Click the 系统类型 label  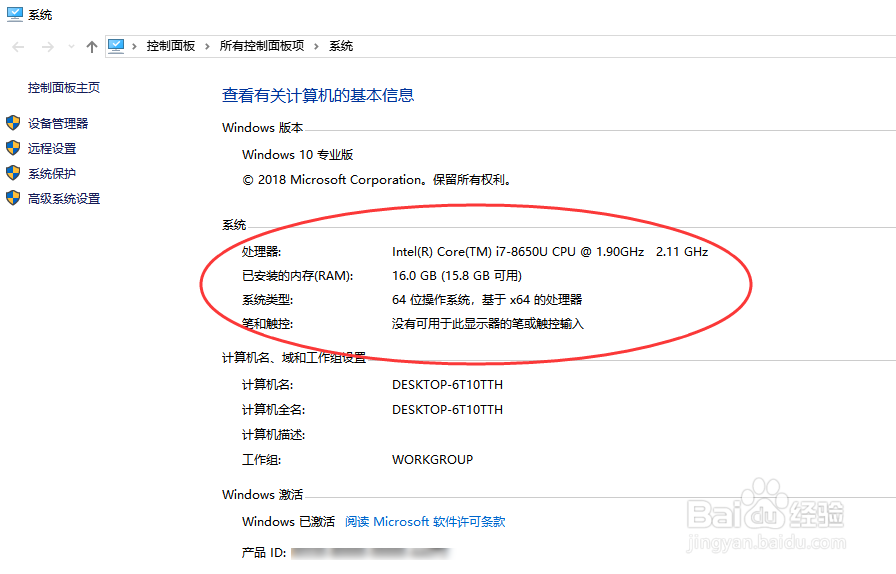[x=267, y=300]
